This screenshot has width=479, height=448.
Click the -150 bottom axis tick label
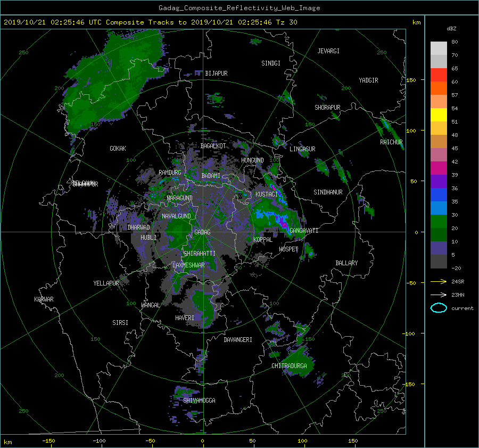click(x=48, y=441)
